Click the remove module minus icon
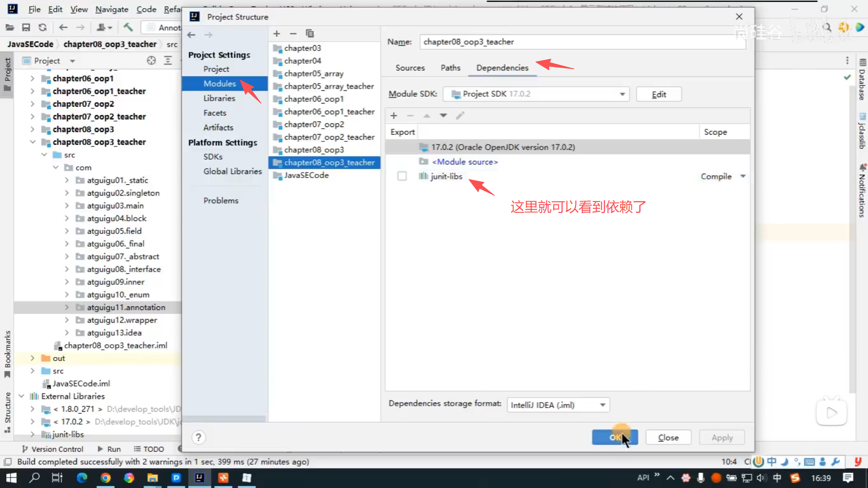The width and height of the screenshot is (868, 488). point(293,33)
